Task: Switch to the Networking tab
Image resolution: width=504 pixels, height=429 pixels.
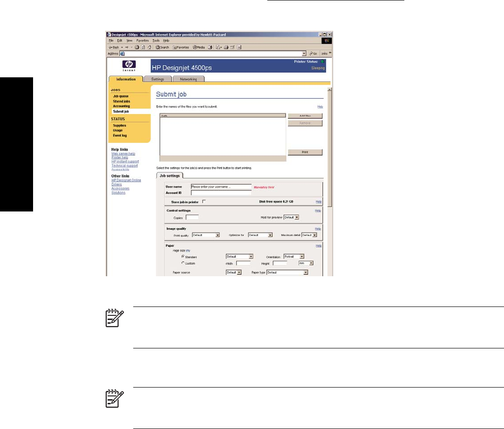Action: [188, 79]
